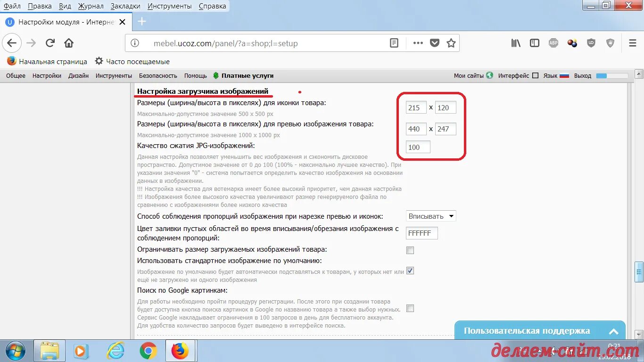Edit icon width field 215

click(x=416, y=107)
